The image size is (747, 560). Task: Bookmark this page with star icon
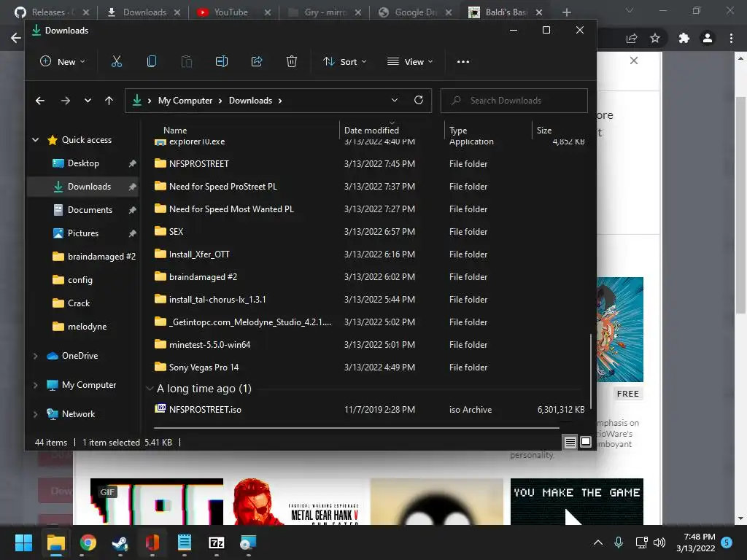pos(655,38)
